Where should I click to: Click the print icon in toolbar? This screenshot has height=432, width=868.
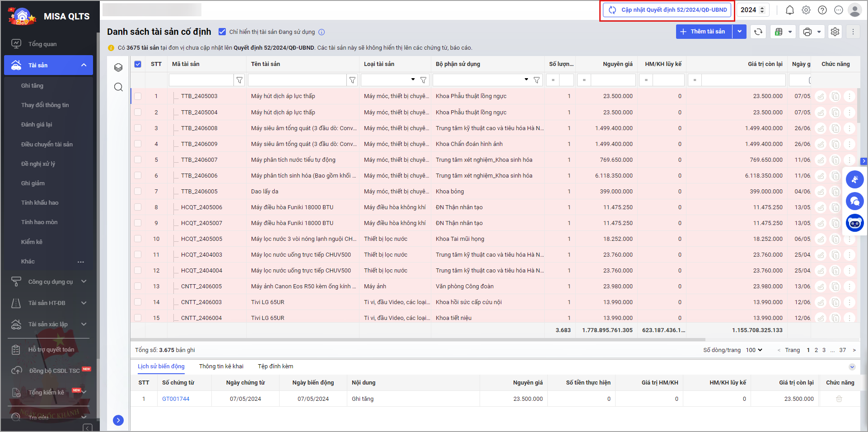[807, 32]
